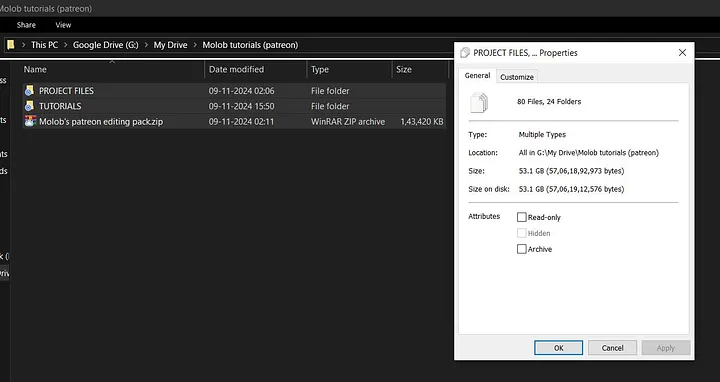
Task: Expand the chevron after This PC
Action: [65, 45]
